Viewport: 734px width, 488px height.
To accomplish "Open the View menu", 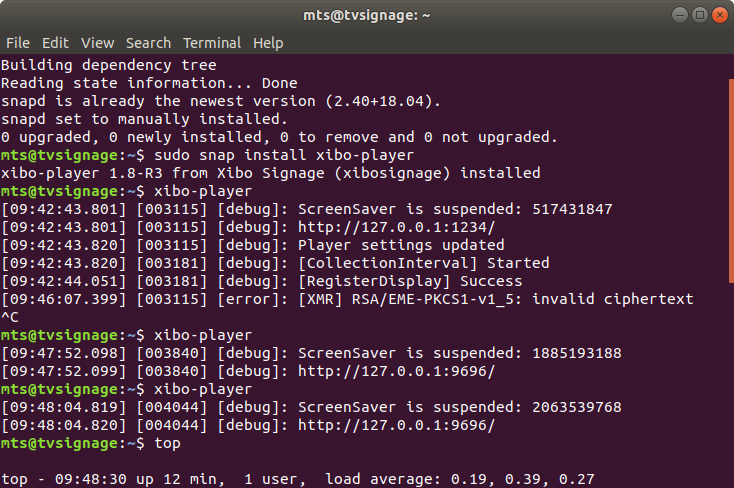I will [x=98, y=43].
